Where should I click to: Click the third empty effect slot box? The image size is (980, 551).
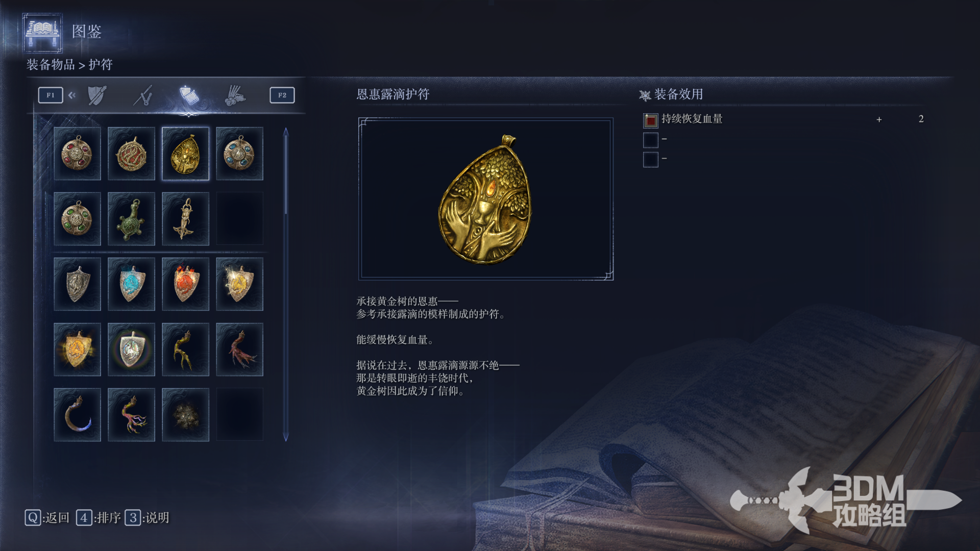coord(650,160)
